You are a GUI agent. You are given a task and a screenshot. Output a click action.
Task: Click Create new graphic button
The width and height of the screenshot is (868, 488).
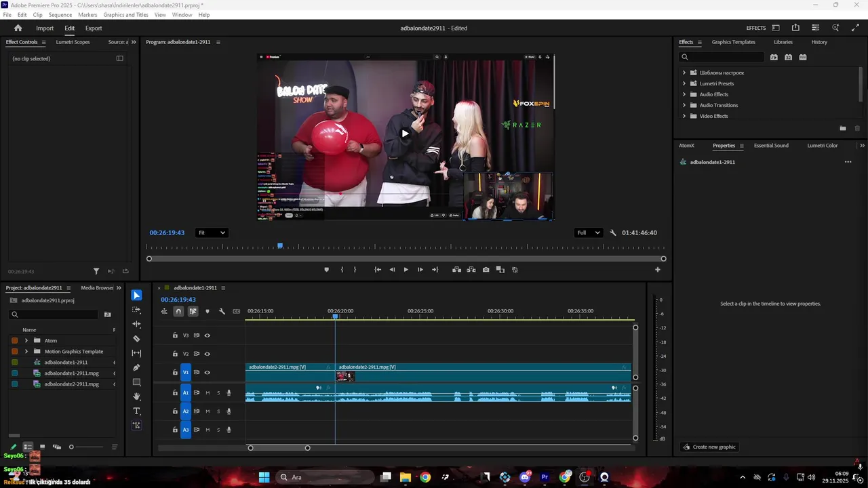tap(709, 447)
